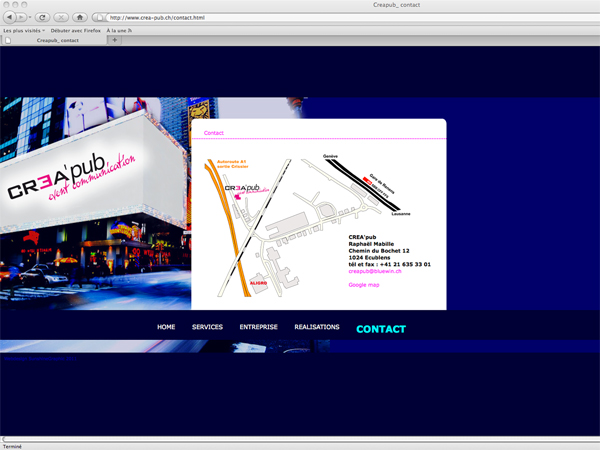Click the creapub@bluewin.ch email link
This screenshot has height=450, width=600.
click(x=375, y=271)
